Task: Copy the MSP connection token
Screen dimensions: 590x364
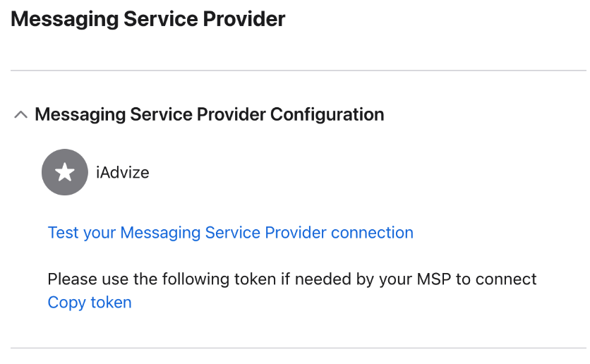Action: tap(90, 303)
